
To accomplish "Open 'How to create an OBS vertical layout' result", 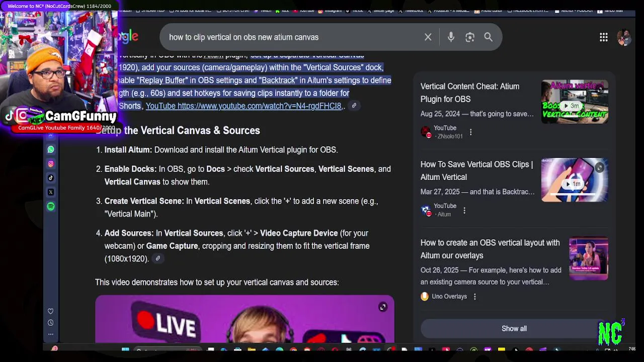I will (x=490, y=249).
